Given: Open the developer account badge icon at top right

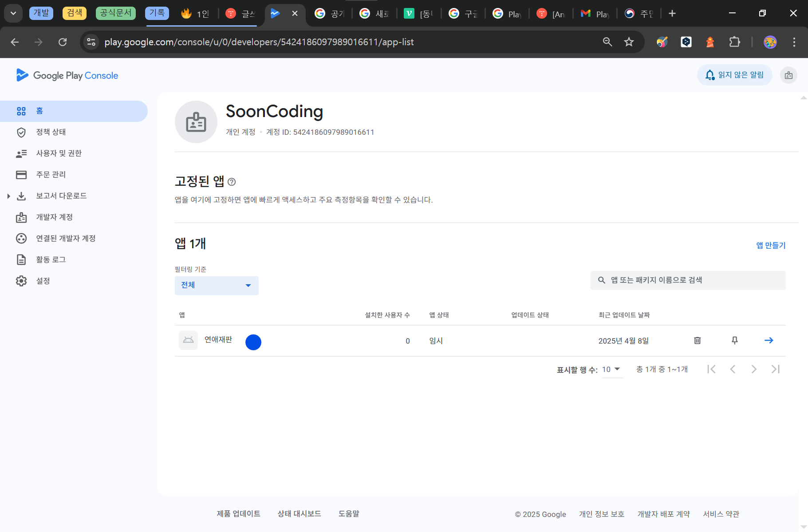Looking at the screenshot, I should pos(788,75).
